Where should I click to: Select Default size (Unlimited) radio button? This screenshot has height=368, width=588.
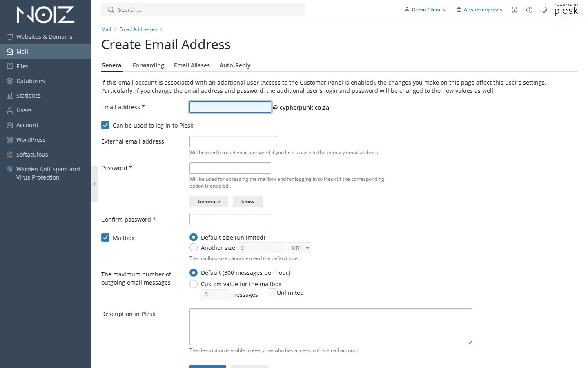click(x=194, y=237)
